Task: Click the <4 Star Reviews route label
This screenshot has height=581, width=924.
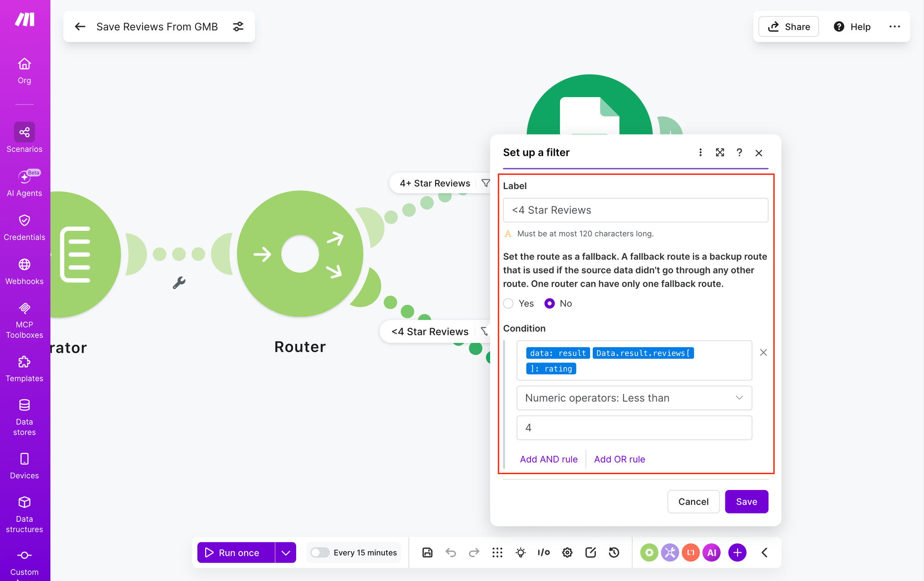Action: click(x=430, y=331)
